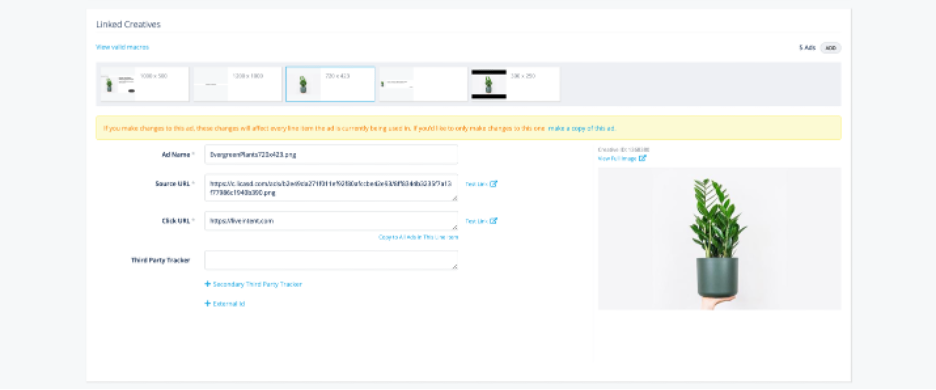
Task: Click into the Source URL text area
Action: tap(331, 188)
